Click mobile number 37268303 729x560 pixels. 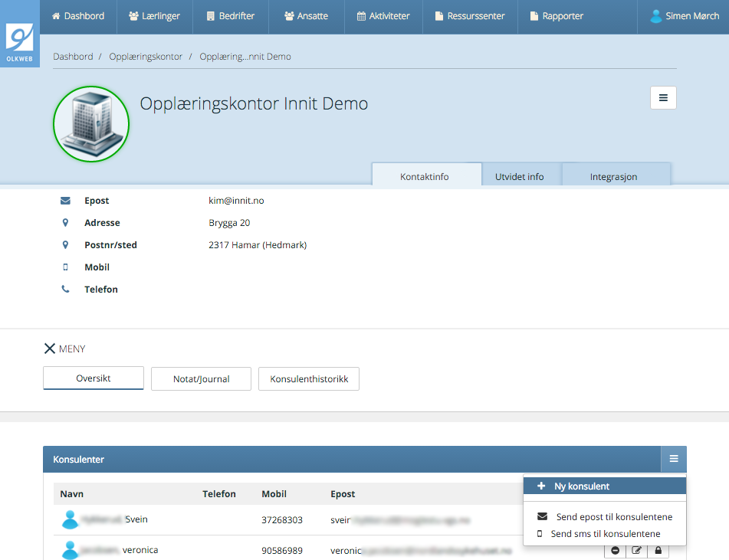click(282, 520)
